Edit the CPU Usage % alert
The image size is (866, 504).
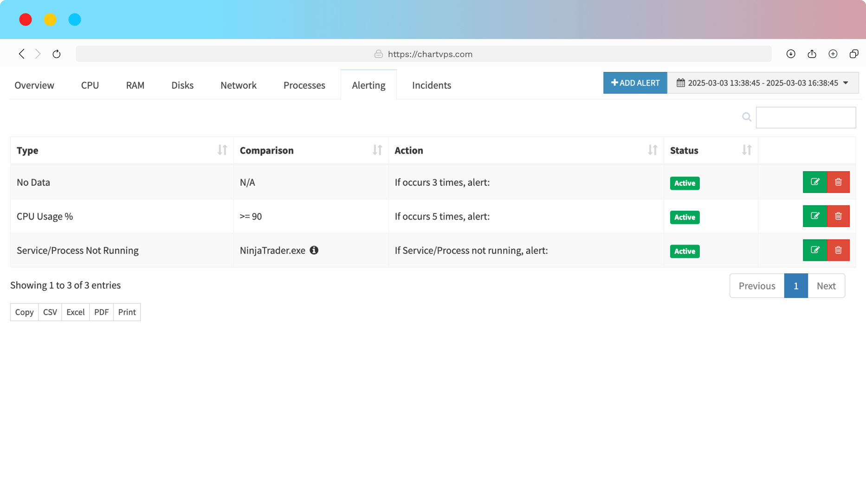click(x=814, y=216)
